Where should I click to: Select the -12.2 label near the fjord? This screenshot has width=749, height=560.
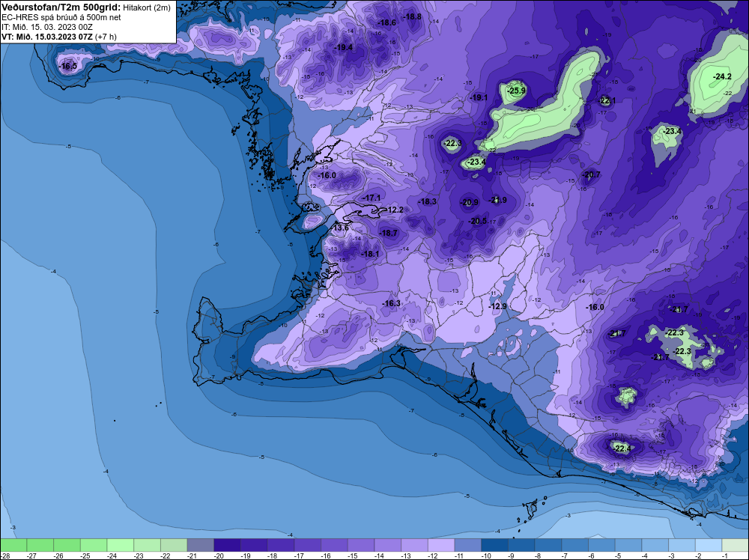[x=394, y=210]
